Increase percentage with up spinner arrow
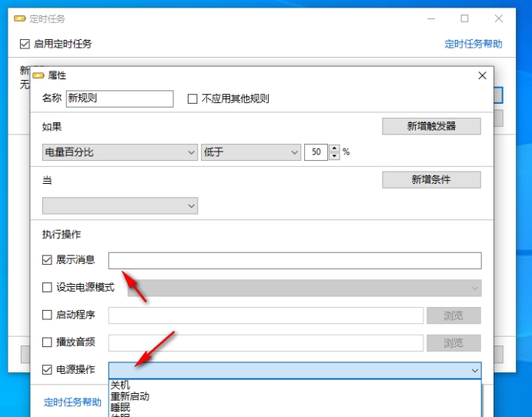Image resolution: width=532 pixels, height=417 pixels. [x=335, y=148]
